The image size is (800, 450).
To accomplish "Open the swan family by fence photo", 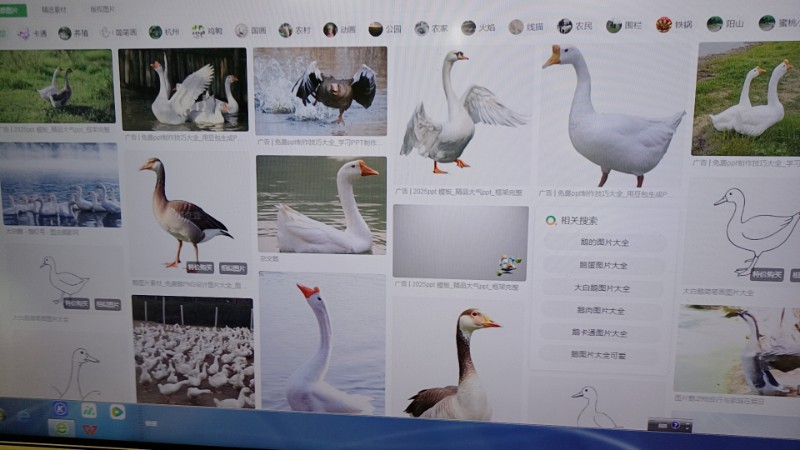I will pos(183,89).
